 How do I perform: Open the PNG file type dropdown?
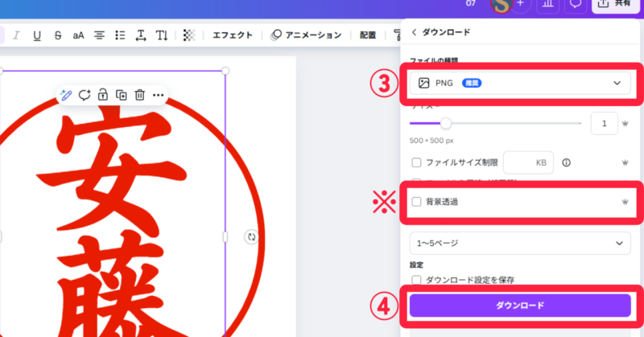pos(520,83)
